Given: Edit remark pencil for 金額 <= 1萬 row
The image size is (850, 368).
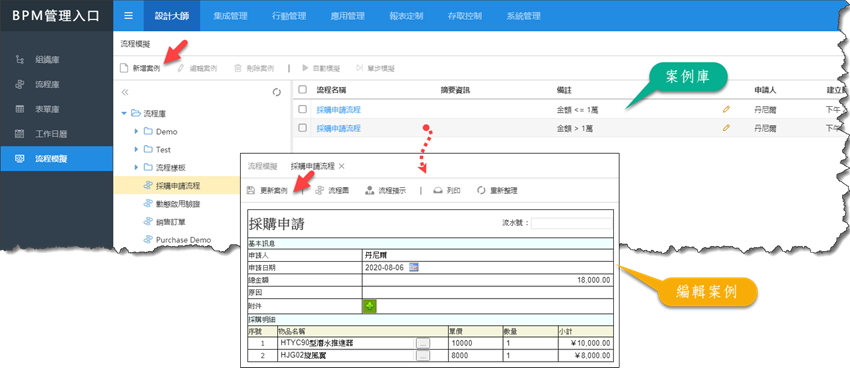Looking at the screenshot, I should tap(726, 109).
